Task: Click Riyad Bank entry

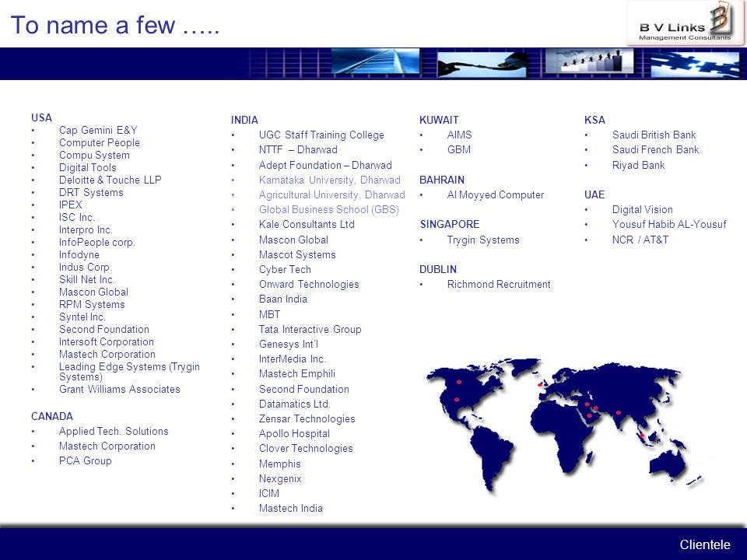Action: tap(638, 165)
